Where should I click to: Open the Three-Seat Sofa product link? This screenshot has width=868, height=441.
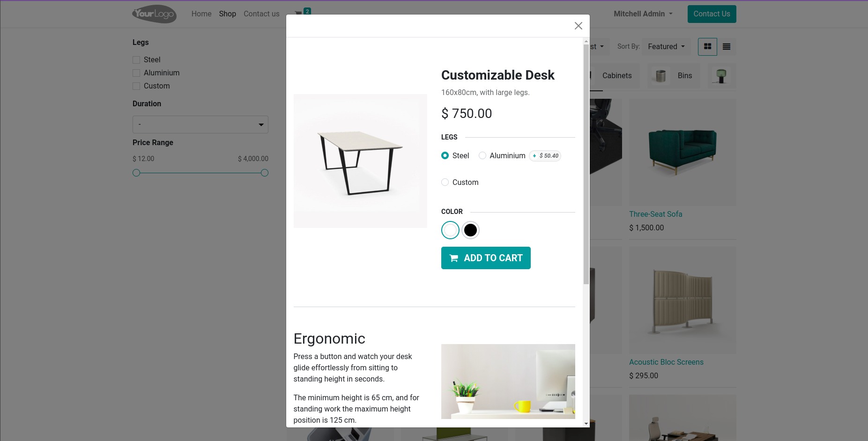coord(655,214)
